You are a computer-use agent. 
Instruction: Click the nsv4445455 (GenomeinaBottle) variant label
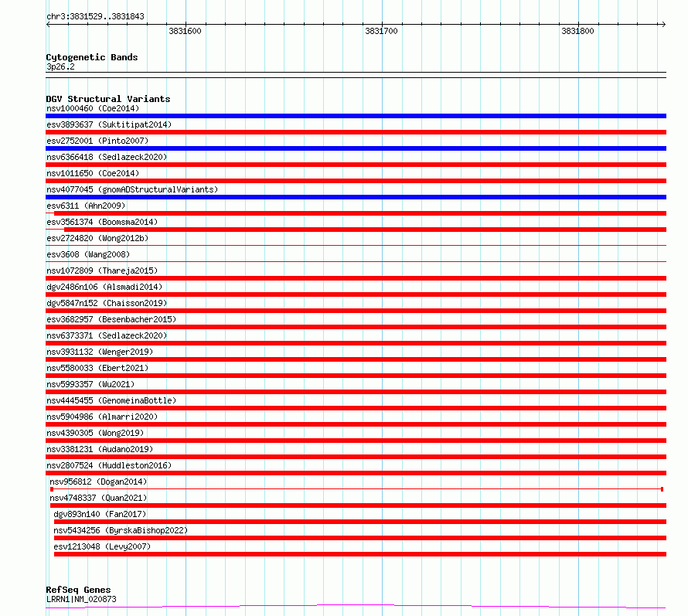111,400
